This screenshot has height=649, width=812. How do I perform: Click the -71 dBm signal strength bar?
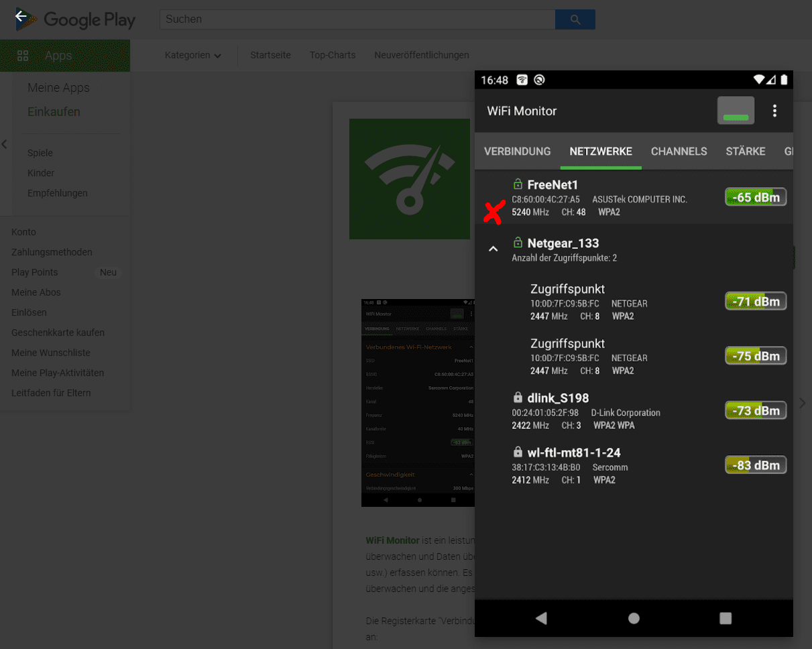[756, 301]
